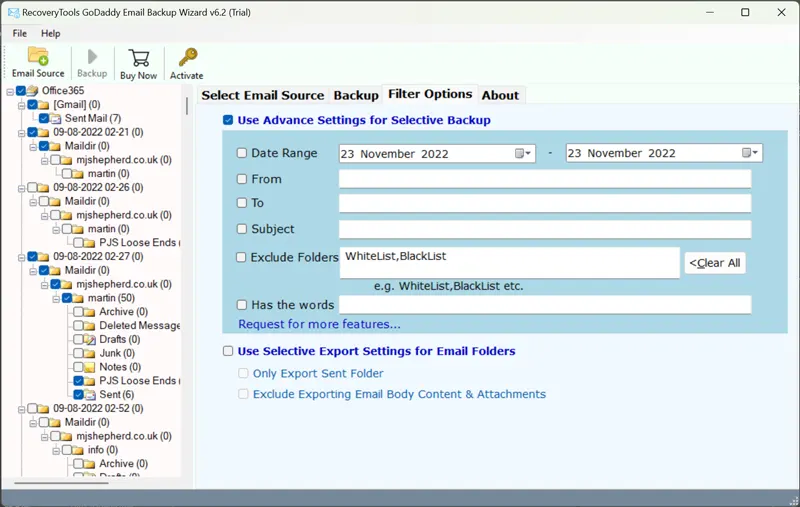Screen dimensions: 800x507
Task: Click the Email Source toolbar icon
Action: (x=38, y=57)
